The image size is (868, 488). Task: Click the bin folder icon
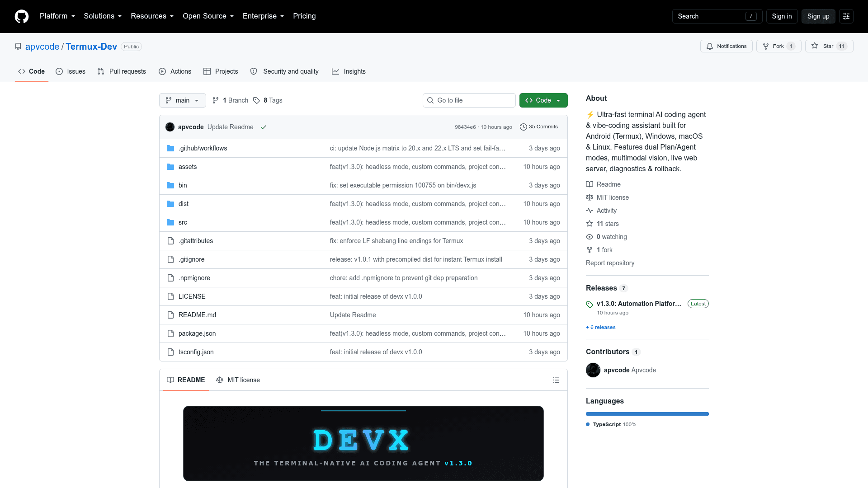[170, 185]
